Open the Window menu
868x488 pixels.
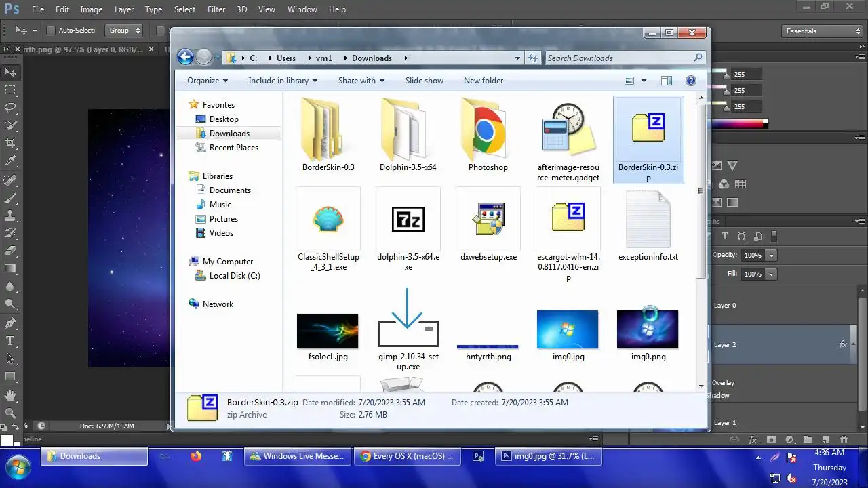click(302, 9)
